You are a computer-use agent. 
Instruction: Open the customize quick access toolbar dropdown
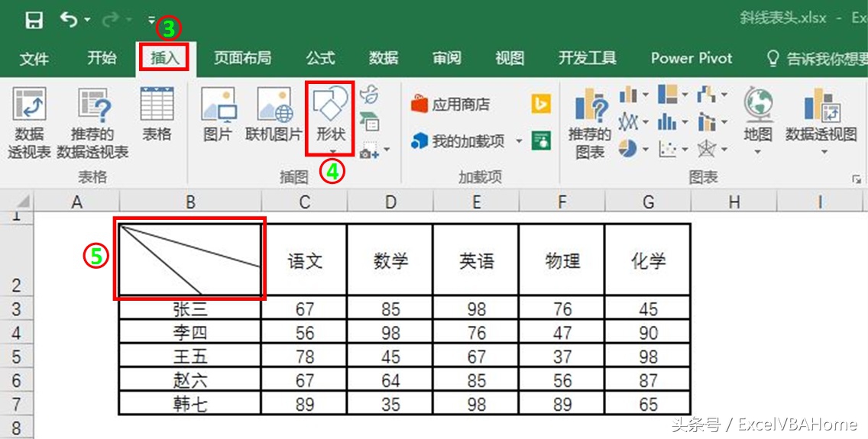click(152, 21)
